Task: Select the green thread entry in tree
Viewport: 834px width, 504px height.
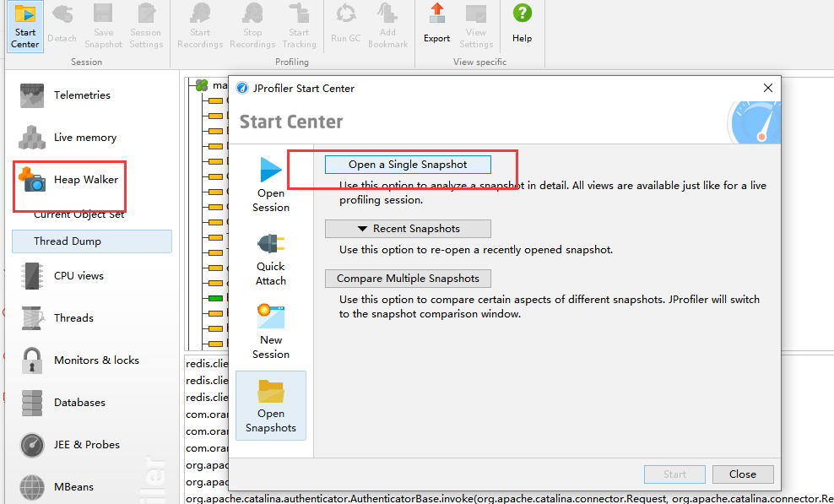Action: 216,298
